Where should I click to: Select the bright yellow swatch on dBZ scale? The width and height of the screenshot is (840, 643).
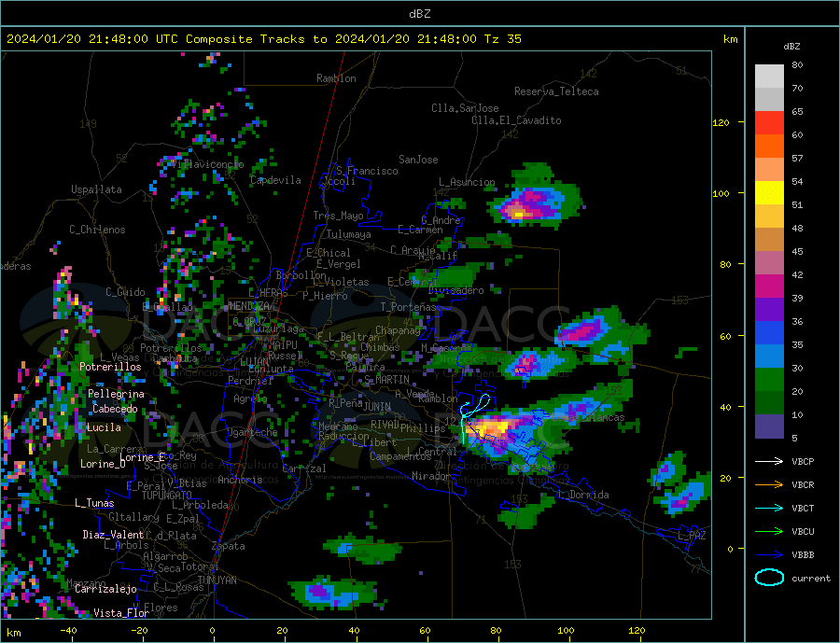[x=769, y=193]
